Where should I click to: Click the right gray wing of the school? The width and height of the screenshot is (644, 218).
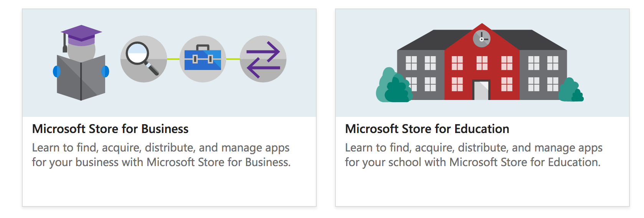click(543, 73)
